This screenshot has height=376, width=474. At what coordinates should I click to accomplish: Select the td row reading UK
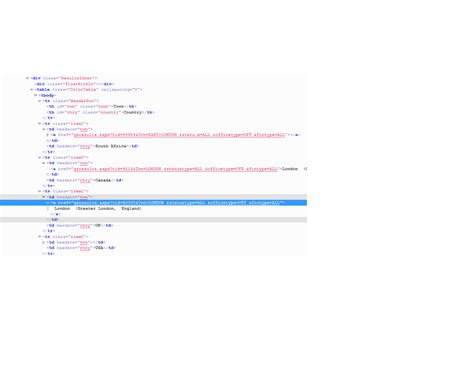80,225
